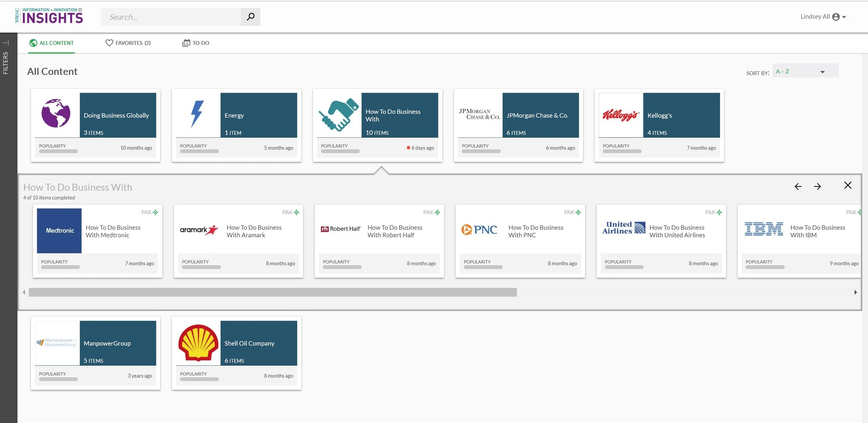Click the Insights logo
Image resolution: width=868 pixels, height=423 pixels.
(49, 16)
